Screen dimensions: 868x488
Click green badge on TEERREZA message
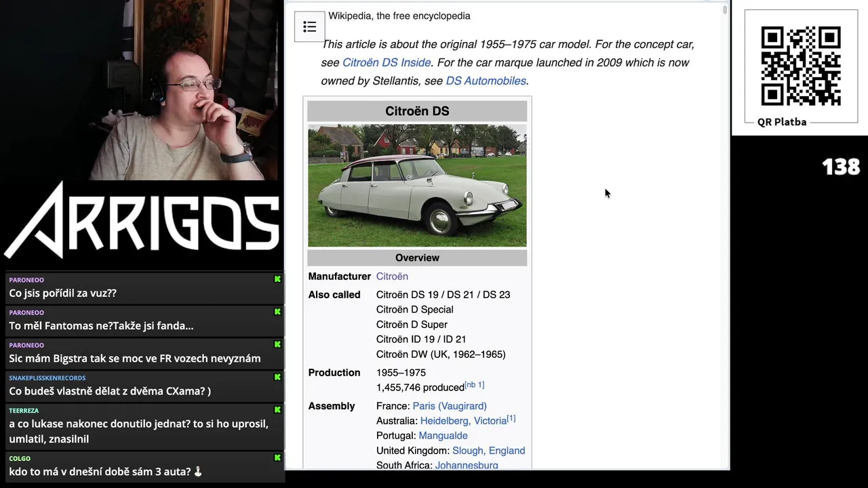(277, 409)
